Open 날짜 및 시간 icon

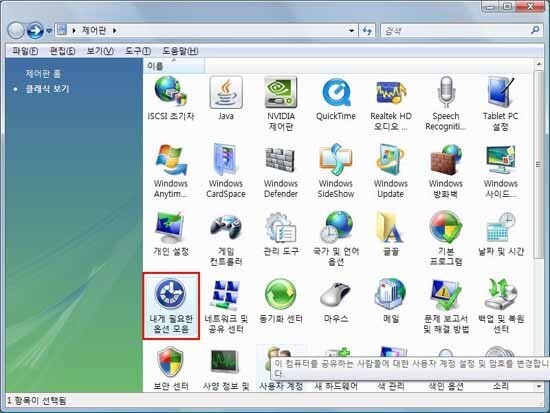[x=501, y=234]
